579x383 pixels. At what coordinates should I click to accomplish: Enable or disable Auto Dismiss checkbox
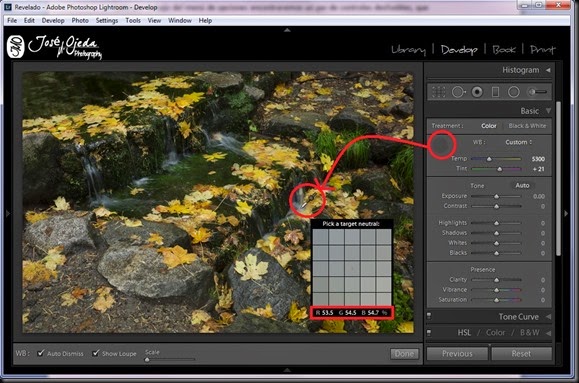click(41, 353)
